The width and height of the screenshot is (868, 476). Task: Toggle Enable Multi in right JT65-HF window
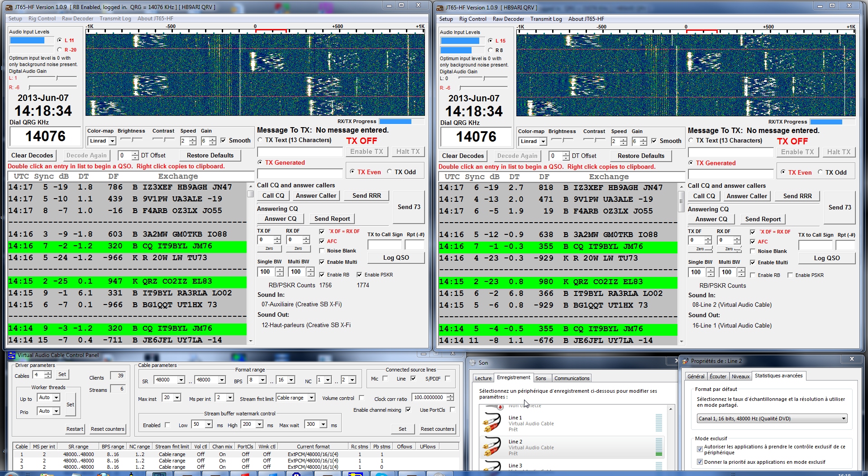[753, 262]
